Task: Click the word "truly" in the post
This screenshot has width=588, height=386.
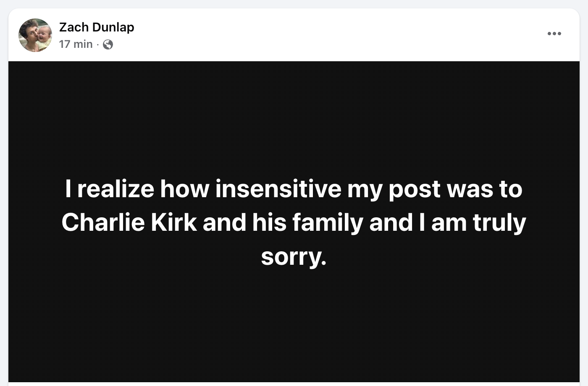Action: pyautogui.click(x=499, y=223)
